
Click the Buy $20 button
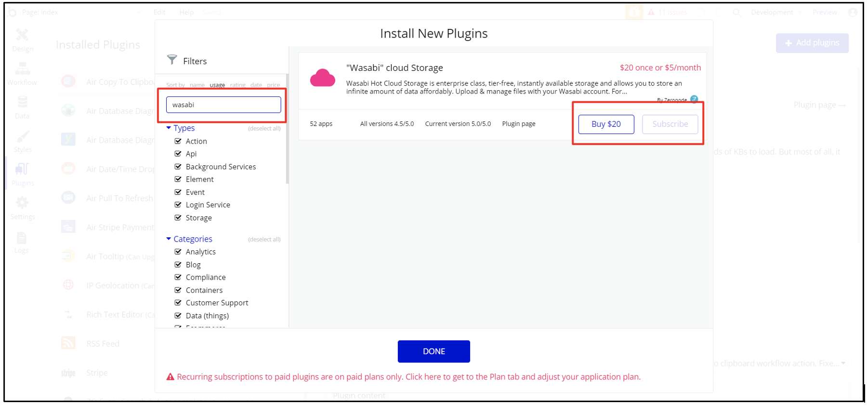click(x=606, y=124)
